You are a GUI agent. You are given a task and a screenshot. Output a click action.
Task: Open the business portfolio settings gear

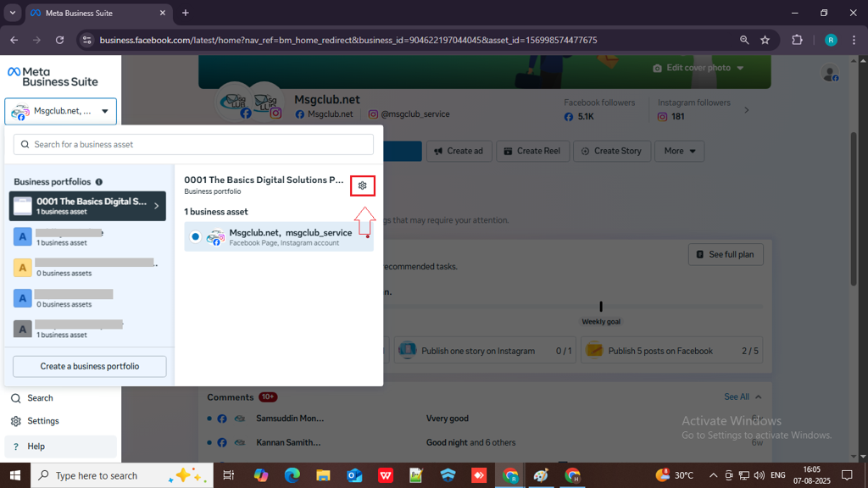(363, 186)
